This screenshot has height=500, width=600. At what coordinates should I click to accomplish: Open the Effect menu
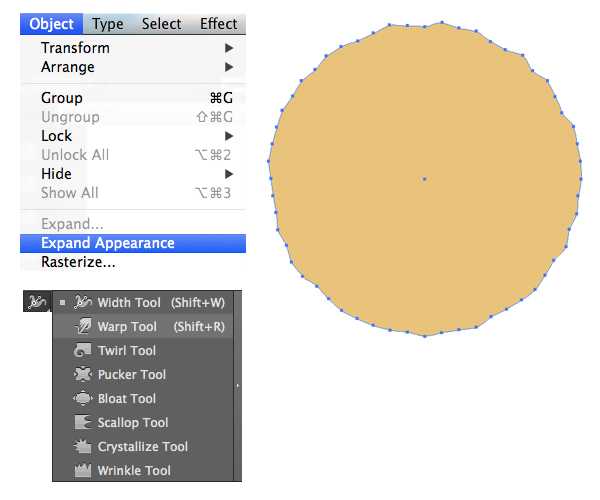(x=218, y=24)
